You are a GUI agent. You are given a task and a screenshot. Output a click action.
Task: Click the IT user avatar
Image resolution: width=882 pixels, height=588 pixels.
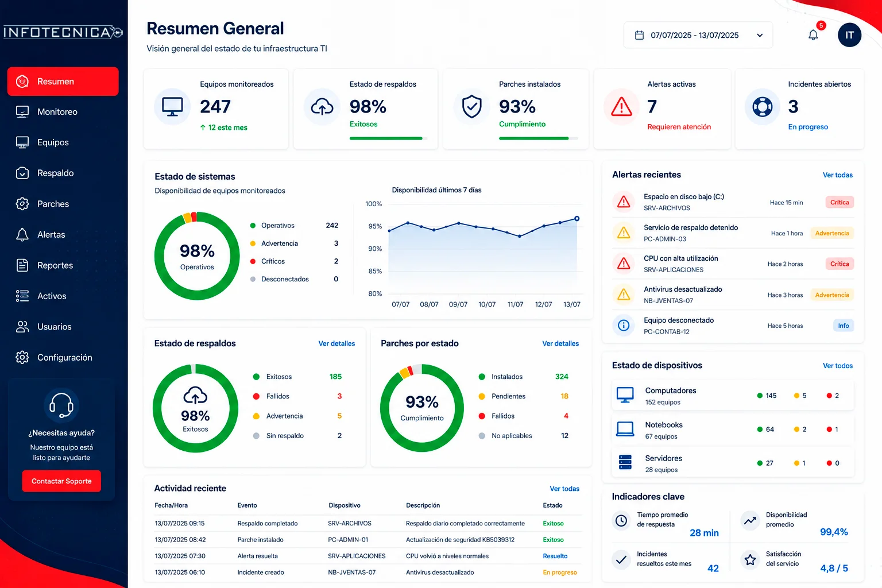(849, 35)
